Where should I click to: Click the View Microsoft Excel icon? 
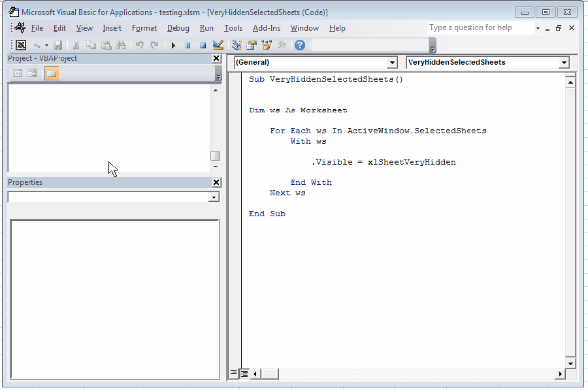pos(21,45)
